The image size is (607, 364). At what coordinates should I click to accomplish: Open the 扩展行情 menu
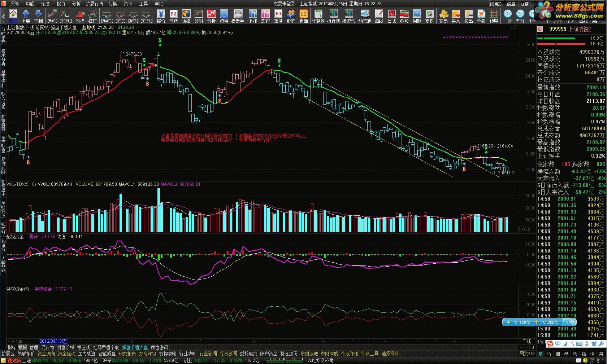click(x=94, y=4)
